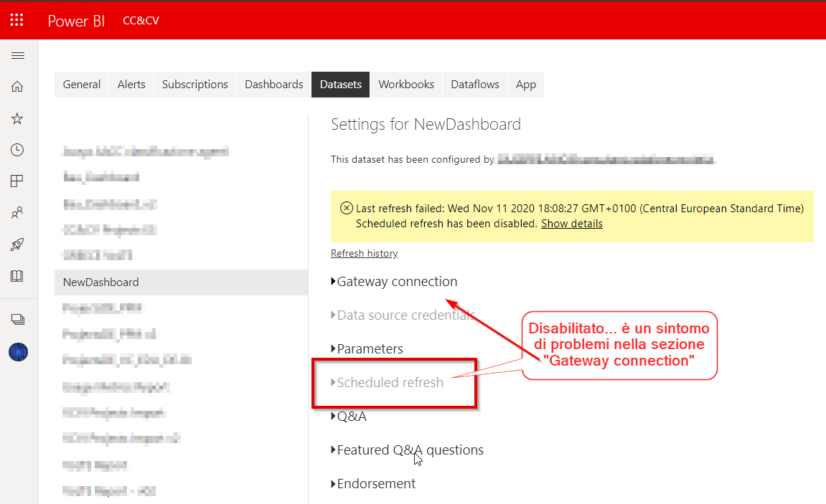Switch to the Dashboards tab

[273, 84]
